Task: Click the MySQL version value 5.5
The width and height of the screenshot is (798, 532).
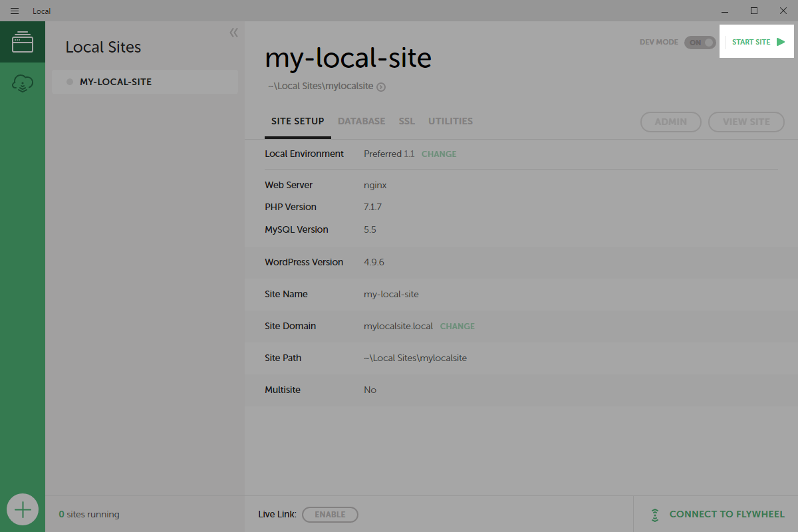Action: [370, 229]
